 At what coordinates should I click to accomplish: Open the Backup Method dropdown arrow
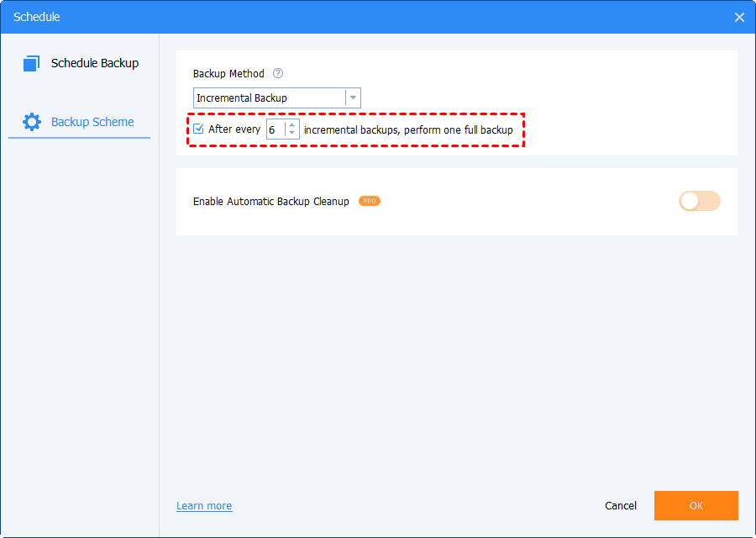(x=353, y=98)
